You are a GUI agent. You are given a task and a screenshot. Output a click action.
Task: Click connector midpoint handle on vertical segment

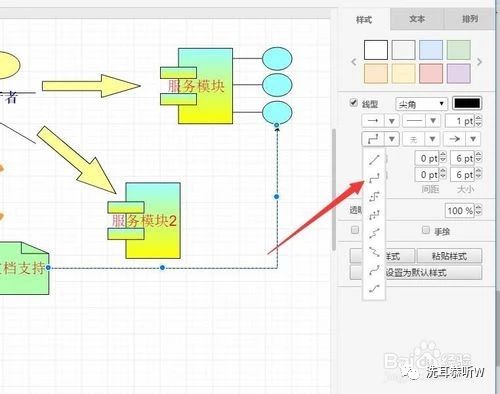[x=276, y=197]
